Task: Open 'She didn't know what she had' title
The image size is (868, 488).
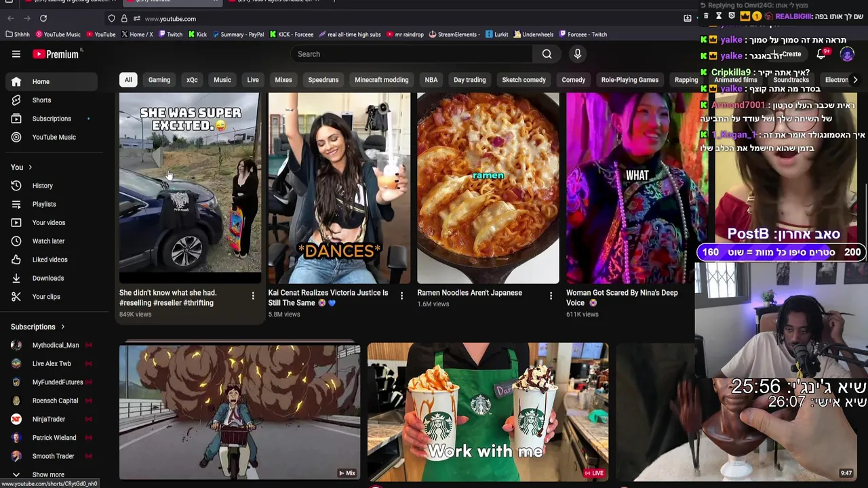Action: tap(168, 298)
